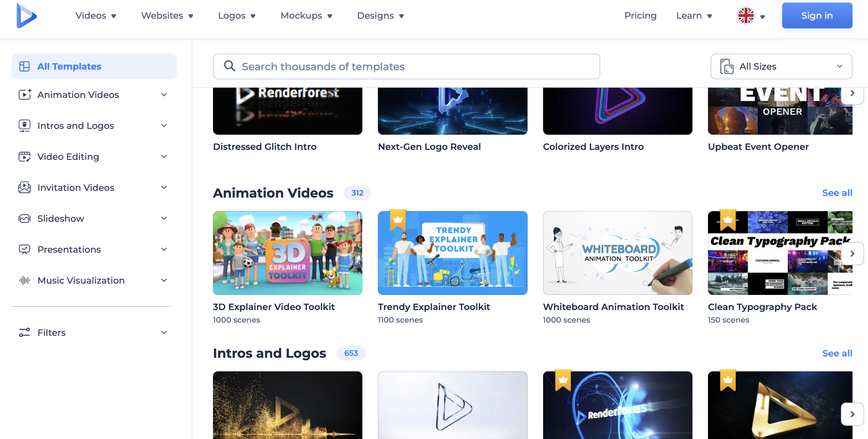Click the Music Visualization waveform icon
The image size is (868, 439).
point(24,280)
